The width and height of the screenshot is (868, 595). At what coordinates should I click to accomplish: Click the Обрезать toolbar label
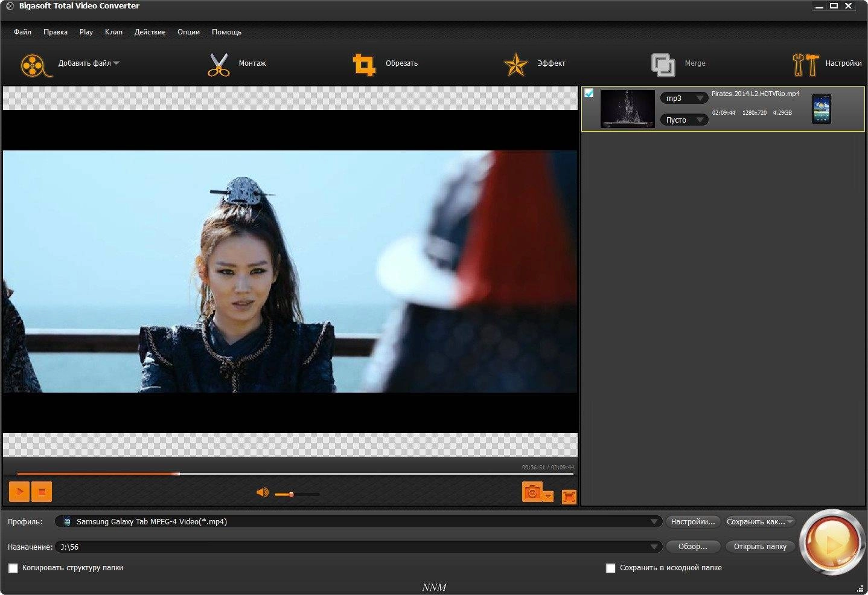401,63
